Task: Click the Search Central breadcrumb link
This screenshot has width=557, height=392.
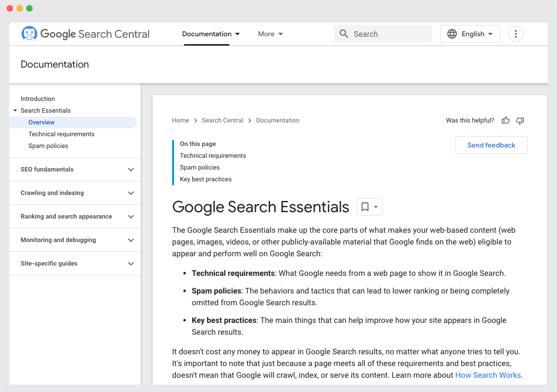Action: (223, 121)
